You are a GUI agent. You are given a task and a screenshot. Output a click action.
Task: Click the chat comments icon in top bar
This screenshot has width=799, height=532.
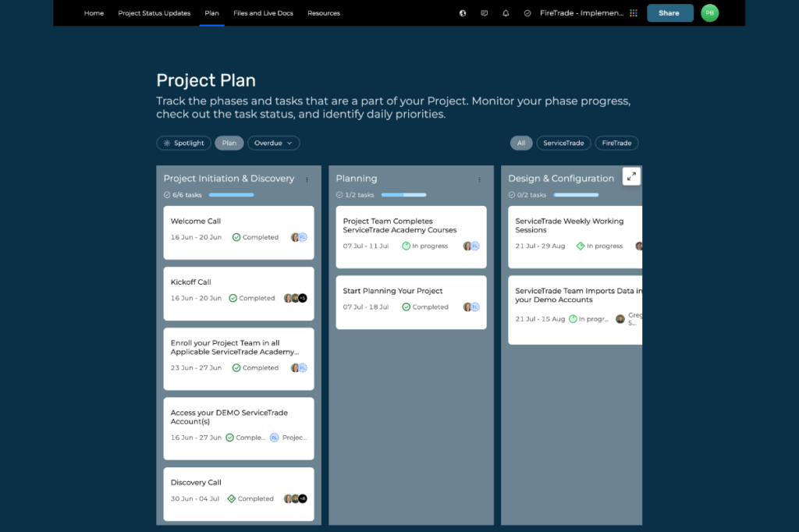484,12
